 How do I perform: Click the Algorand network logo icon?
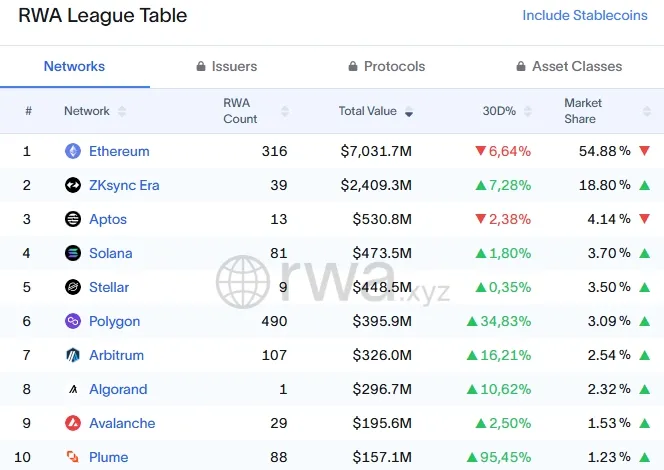click(x=73, y=389)
